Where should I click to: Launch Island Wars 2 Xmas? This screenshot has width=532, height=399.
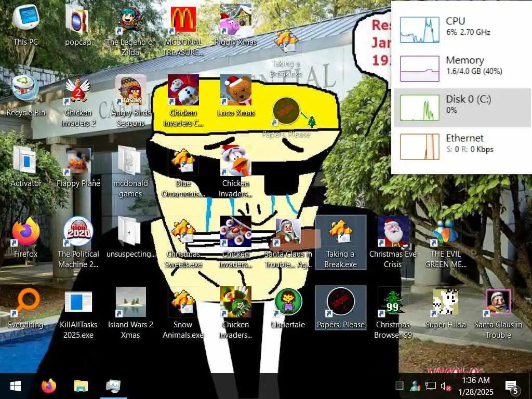pyautogui.click(x=130, y=313)
